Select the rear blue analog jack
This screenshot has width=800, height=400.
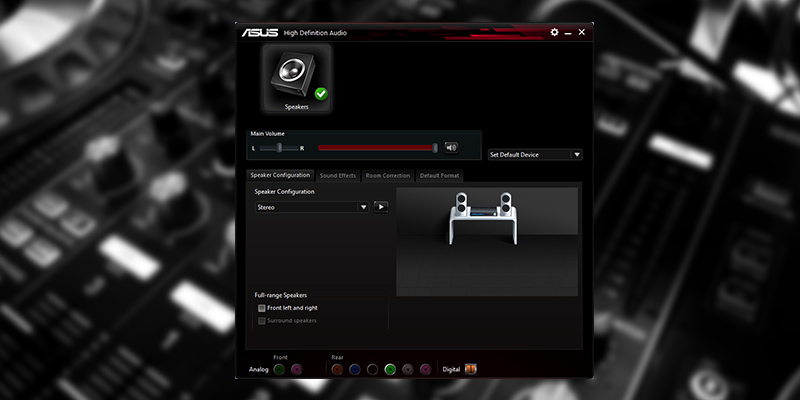pos(355,369)
